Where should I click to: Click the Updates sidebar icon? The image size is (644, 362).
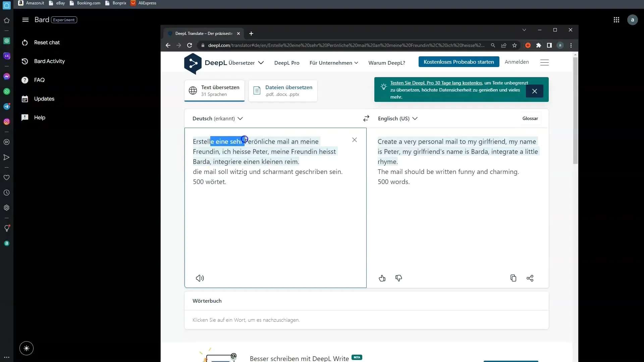[x=25, y=99]
